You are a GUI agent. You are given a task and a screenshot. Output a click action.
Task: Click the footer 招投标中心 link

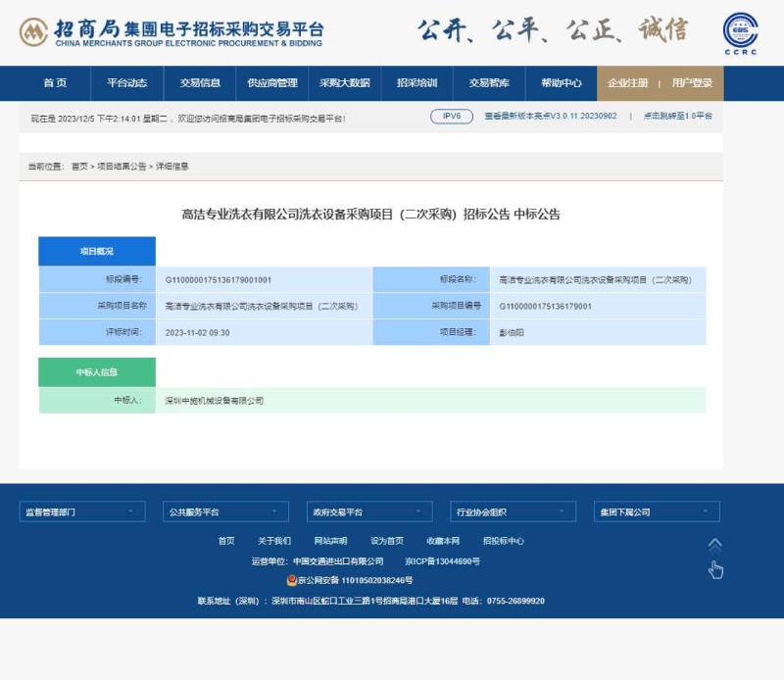(504, 541)
